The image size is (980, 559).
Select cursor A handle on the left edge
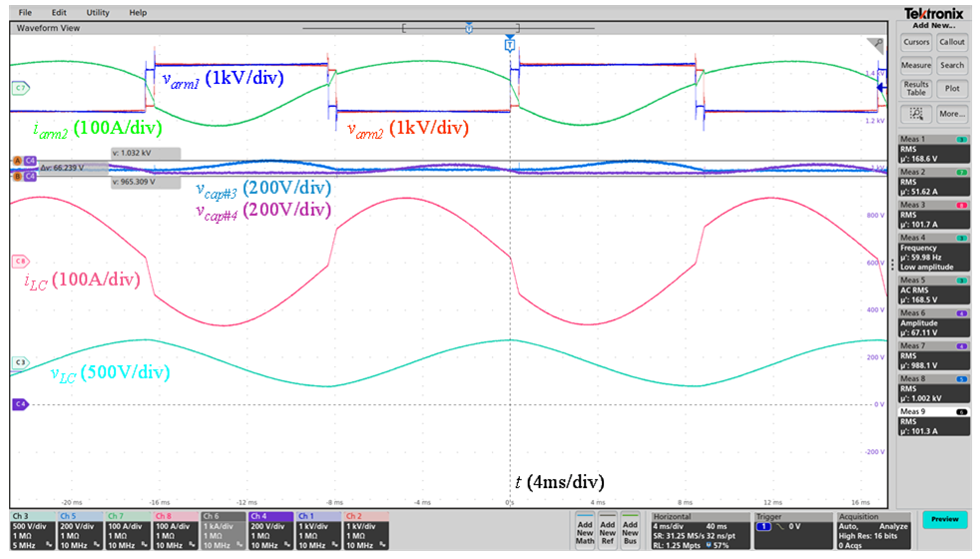pyautogui.click(x=17, y=161)
